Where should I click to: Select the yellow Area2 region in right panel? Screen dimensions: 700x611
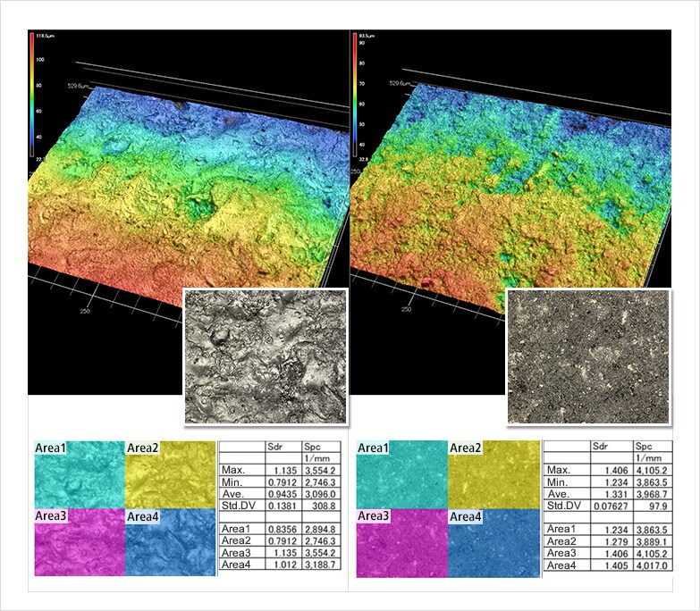493,473
